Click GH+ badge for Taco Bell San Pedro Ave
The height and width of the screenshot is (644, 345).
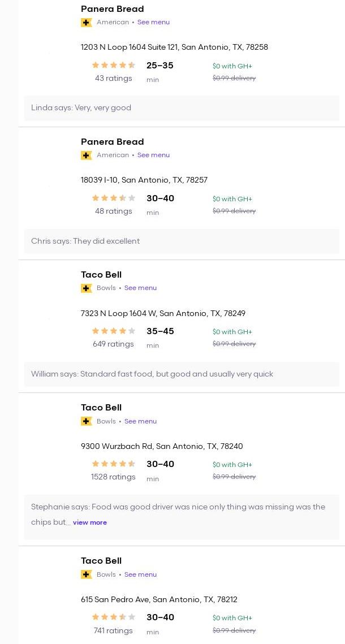[87, 574]
